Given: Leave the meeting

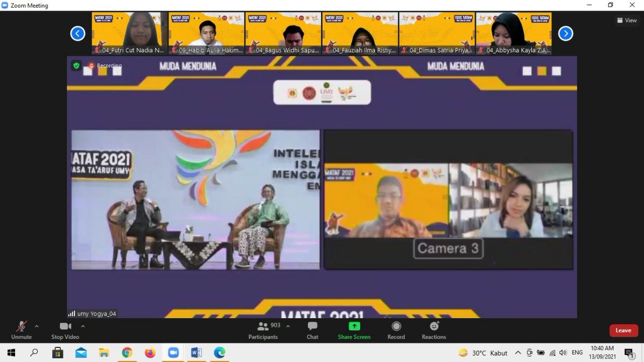Looking at the screenshot, I should click(624, 330).
